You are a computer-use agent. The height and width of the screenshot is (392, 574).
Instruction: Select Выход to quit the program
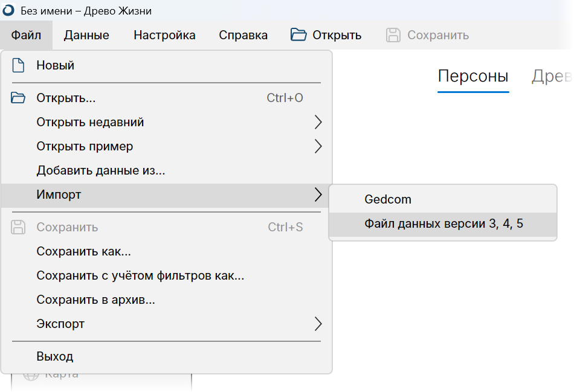click(x=167, y=356)
